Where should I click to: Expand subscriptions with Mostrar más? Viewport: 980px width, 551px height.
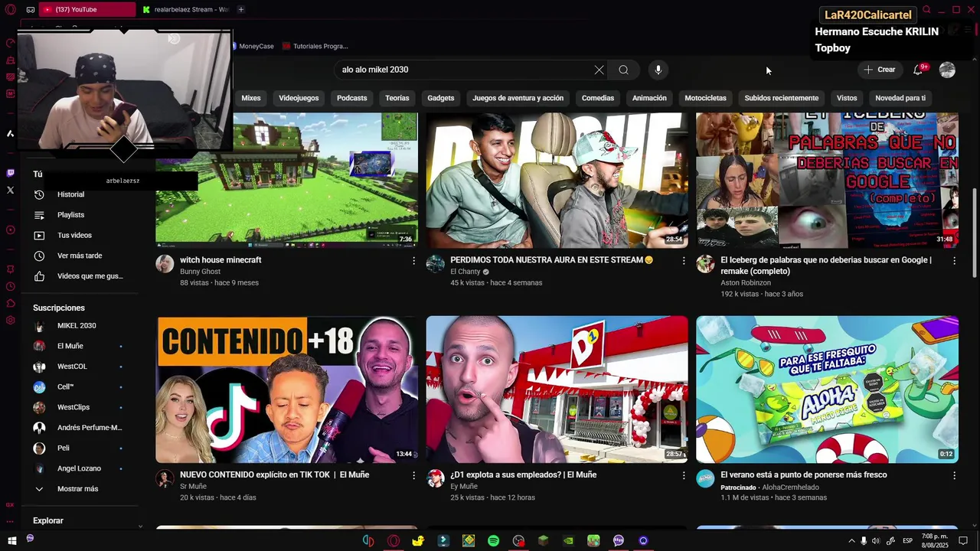click(x=77, y=489)
